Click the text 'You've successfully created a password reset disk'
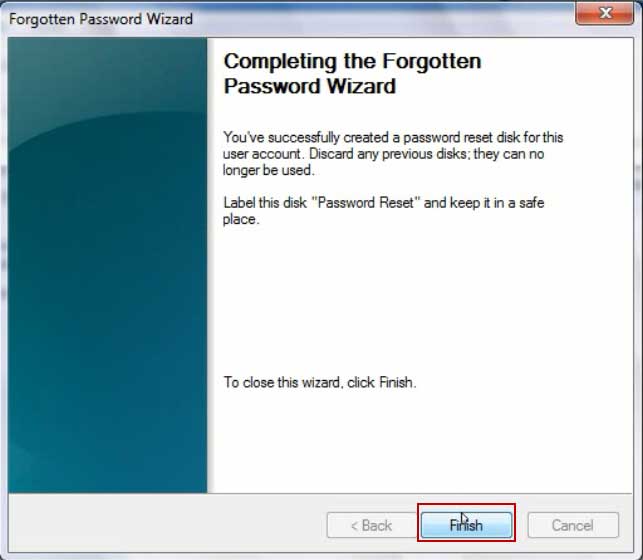 (x=358, y=137)
